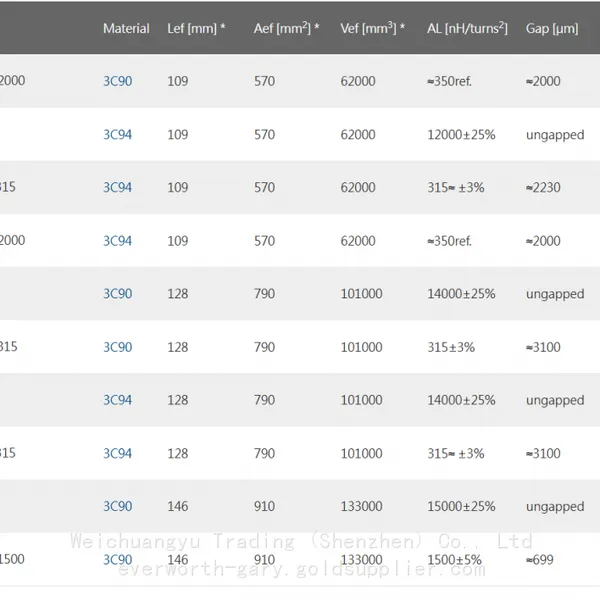Select the Aef [mm²] column header

coord(287,28)
